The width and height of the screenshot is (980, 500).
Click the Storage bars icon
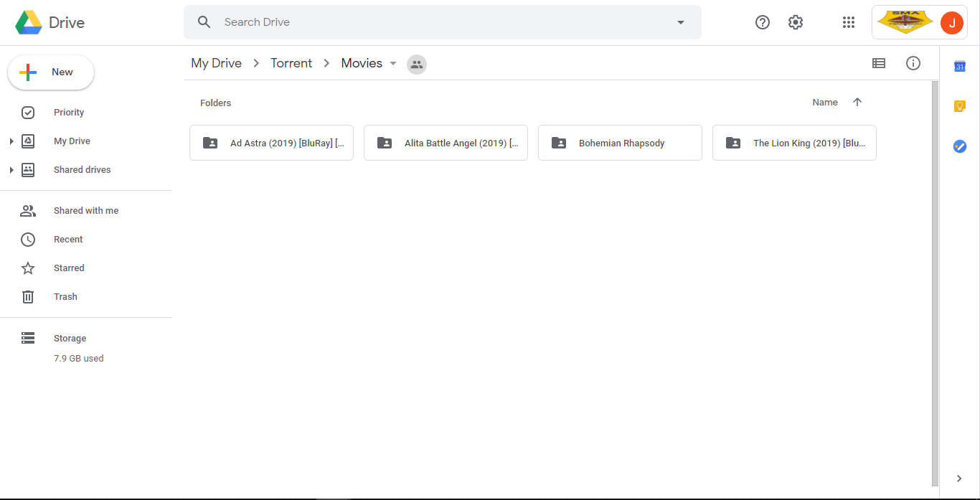pos(28,338)
